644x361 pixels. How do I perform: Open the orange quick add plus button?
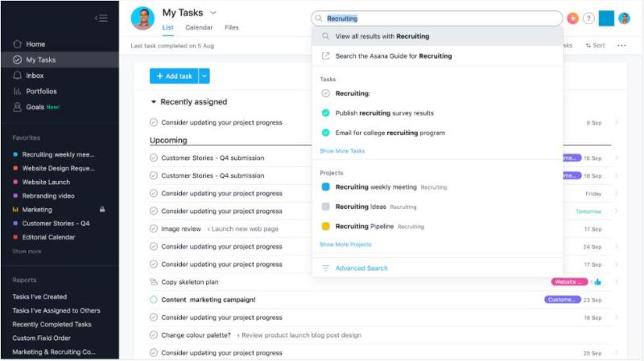point(572,18)
